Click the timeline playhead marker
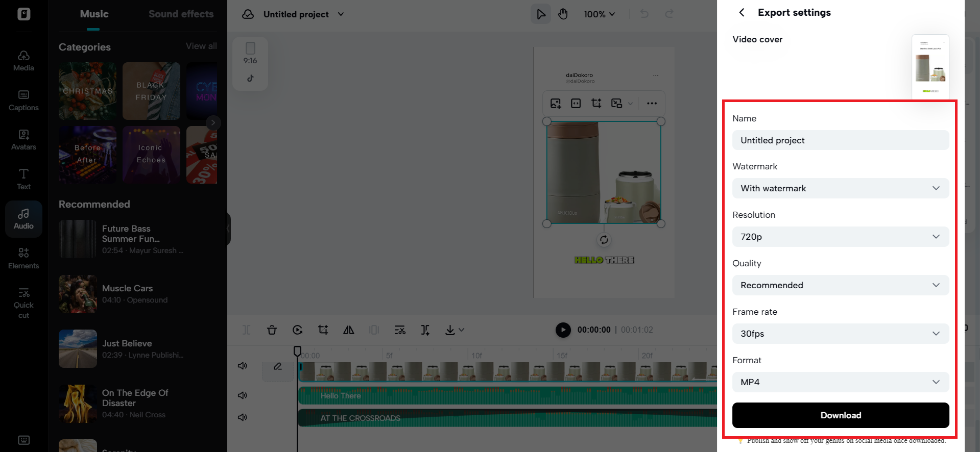The image size is (980, 452). [297, 350]
